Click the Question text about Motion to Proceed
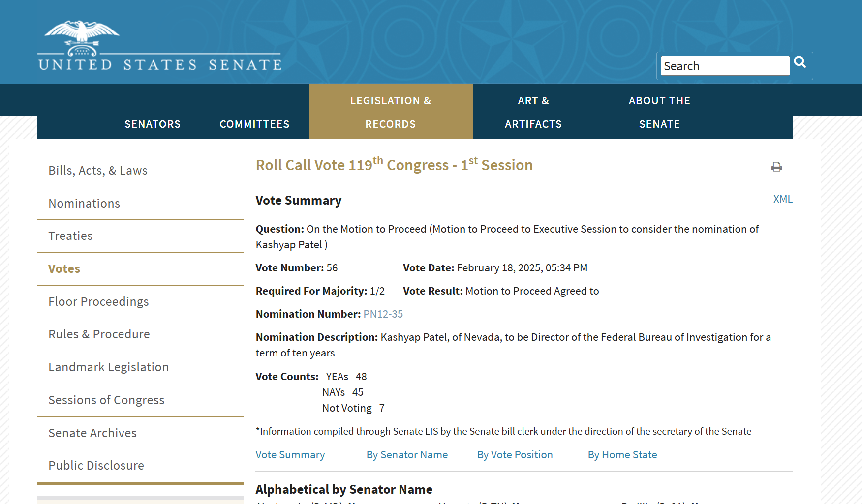The height and width of the screenshot is (504, 862). pos(507,237)
